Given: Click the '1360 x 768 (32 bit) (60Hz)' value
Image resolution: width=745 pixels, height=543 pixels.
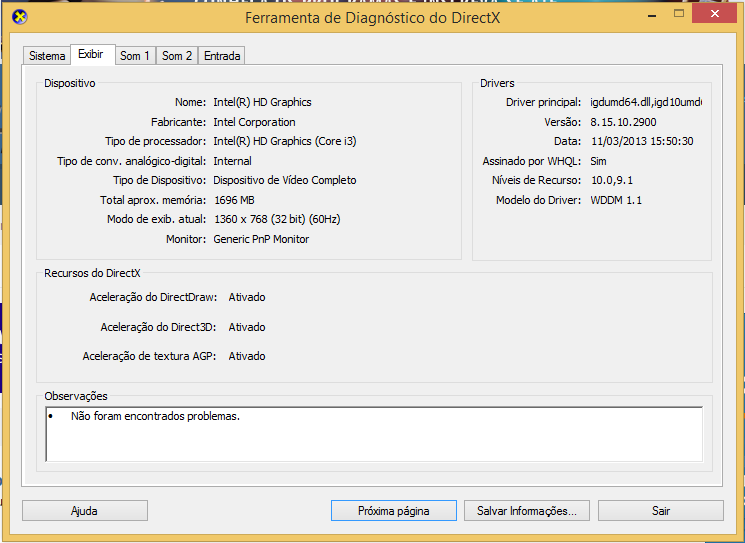Looking at the screenshot, I should tap(277, 219).
